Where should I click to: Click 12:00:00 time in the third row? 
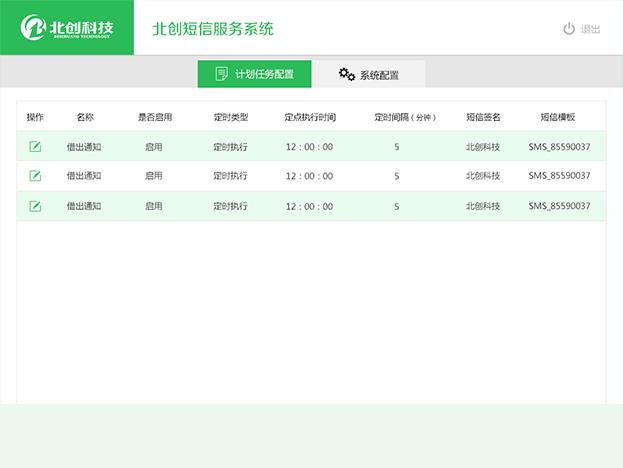coord(309,206)
